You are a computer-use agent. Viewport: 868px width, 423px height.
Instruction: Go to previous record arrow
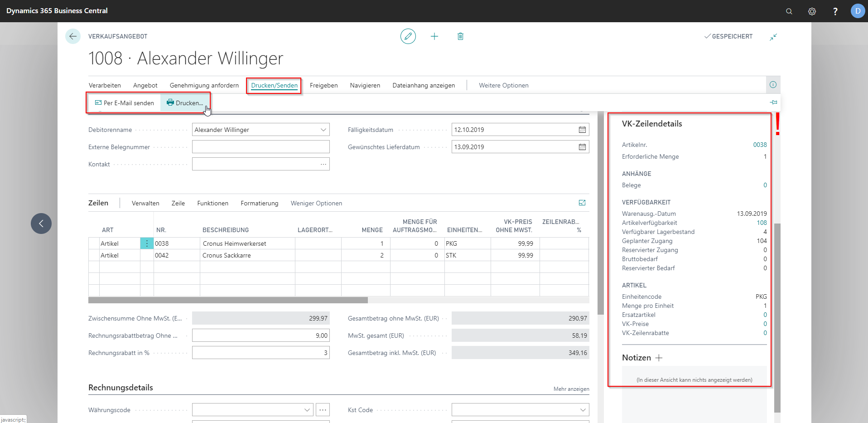click(41, 224)
